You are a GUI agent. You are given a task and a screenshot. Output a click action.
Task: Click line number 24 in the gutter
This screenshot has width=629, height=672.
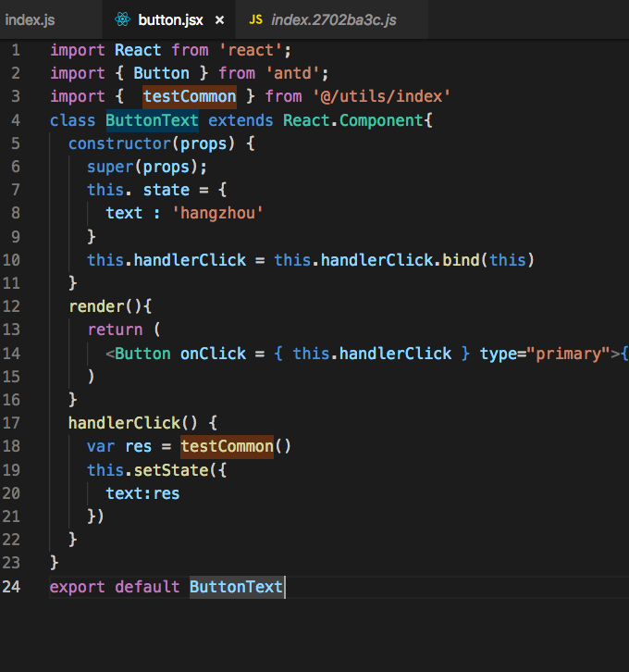point(12,586)
